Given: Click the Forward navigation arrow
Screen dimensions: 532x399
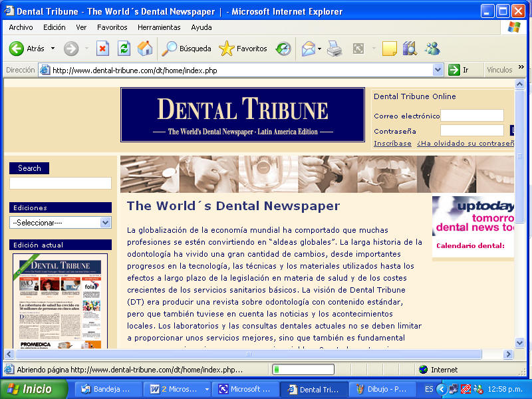Looking at the screenshot, I should (x=71, y=49).
